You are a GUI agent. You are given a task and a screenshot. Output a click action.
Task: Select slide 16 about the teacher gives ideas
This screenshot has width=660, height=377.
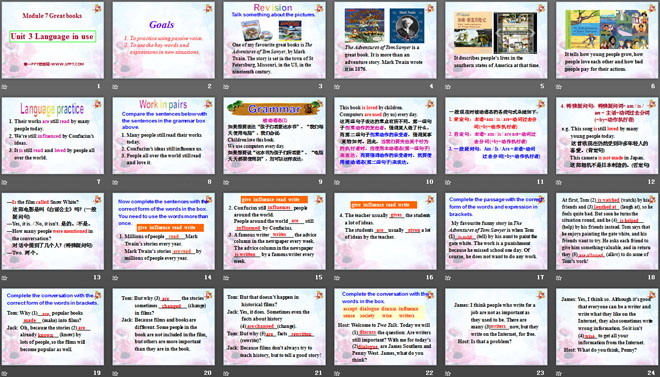pyautogui.click(x=385, y=231)
